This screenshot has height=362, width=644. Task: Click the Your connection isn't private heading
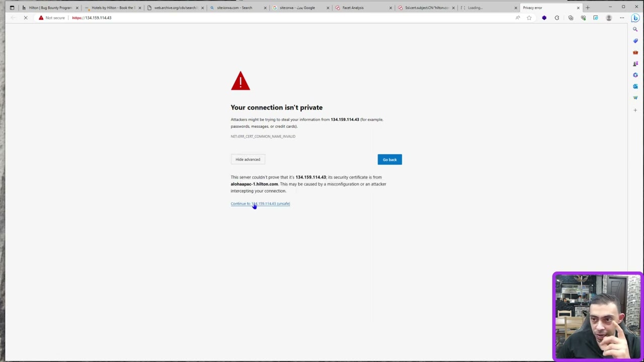277,107
